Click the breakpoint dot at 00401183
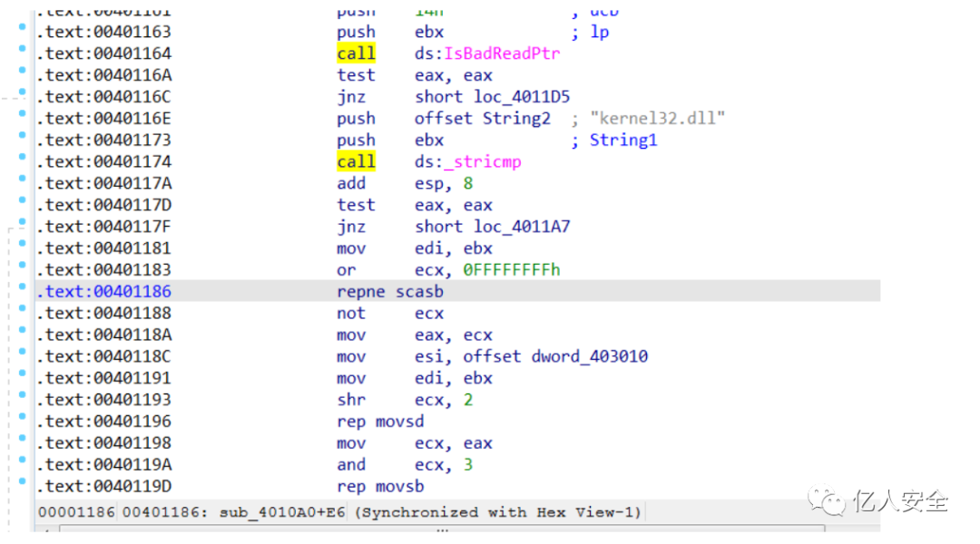Viewport: 980px width, 544px height. pos(23,265)
